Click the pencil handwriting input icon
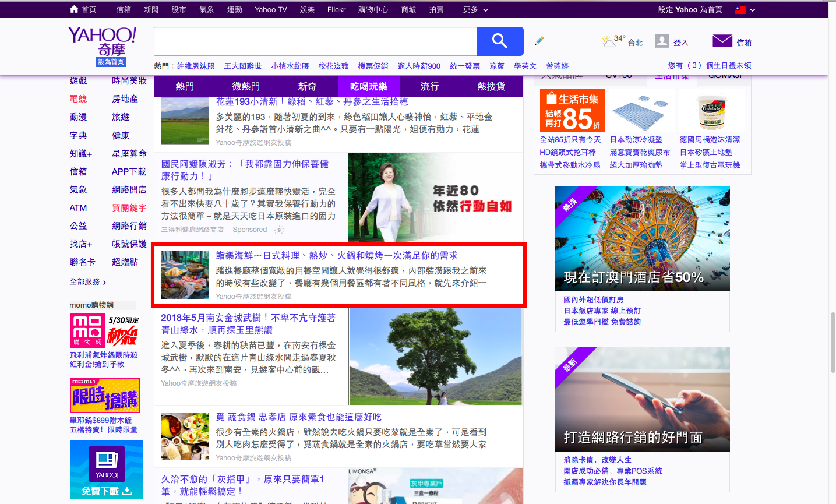The width and height of the screenshot is (836, 504). coord(539,41)
